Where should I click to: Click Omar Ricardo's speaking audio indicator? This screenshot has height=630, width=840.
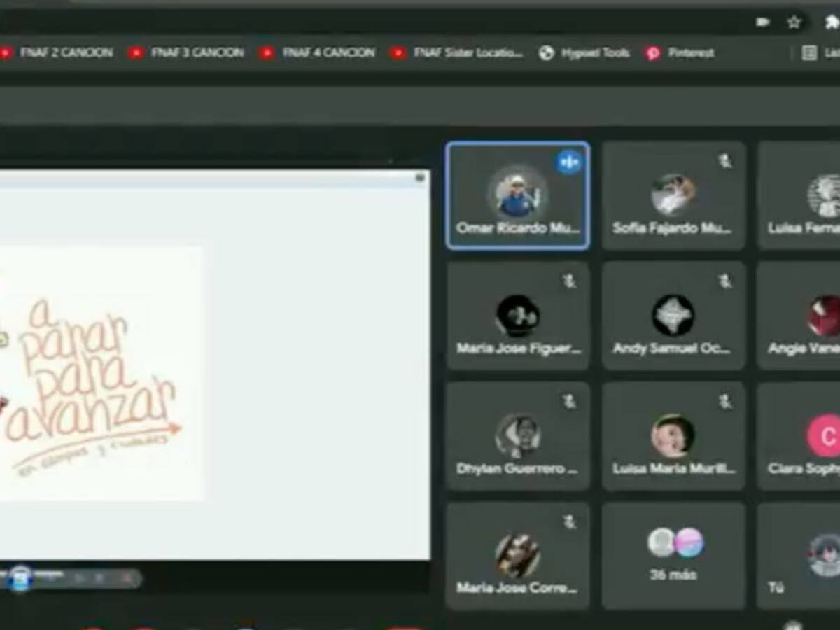(x=568, y=162)
